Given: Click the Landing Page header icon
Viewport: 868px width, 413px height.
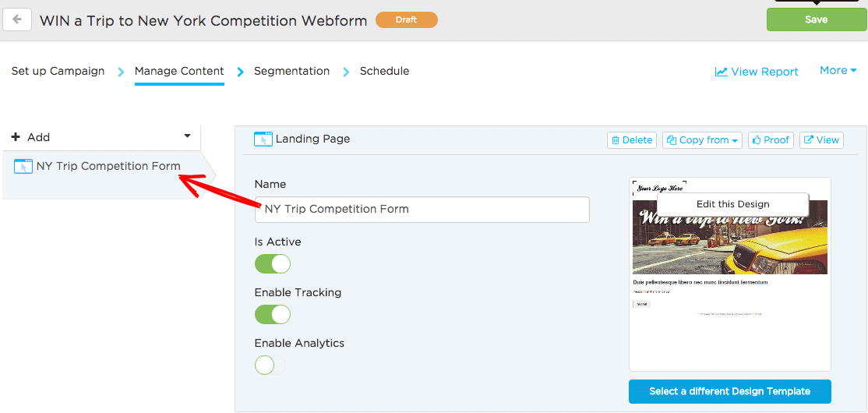Looking at the screenshot, I should pos(263,139).
